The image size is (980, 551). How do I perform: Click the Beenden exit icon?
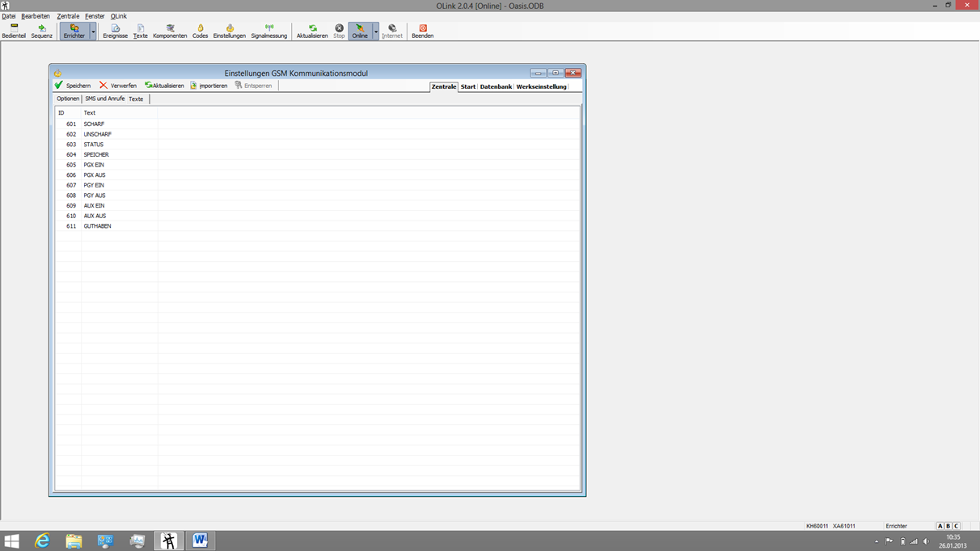pos(422,31)
